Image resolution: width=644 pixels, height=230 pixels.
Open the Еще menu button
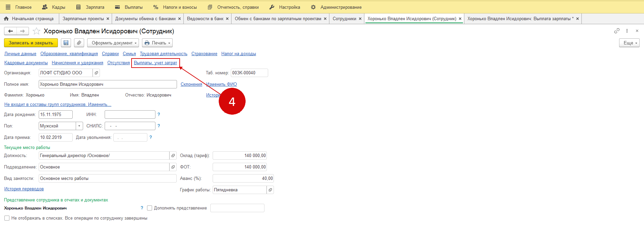pos(629,43)
